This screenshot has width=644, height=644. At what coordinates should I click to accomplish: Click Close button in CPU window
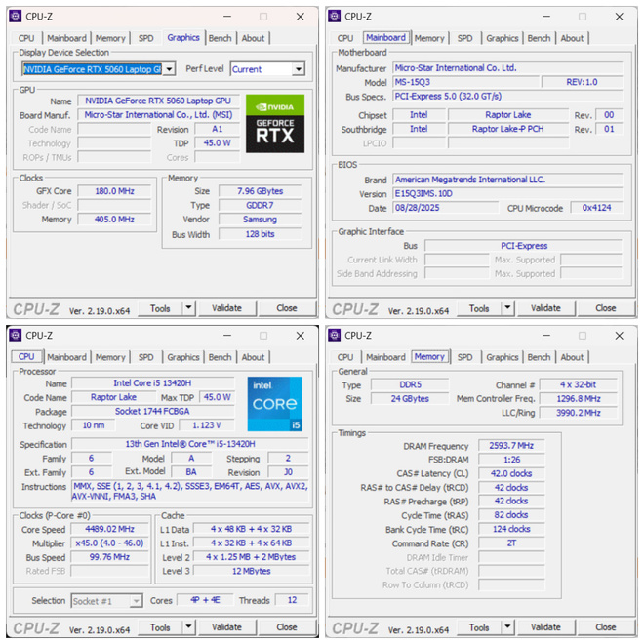point(287,627)
